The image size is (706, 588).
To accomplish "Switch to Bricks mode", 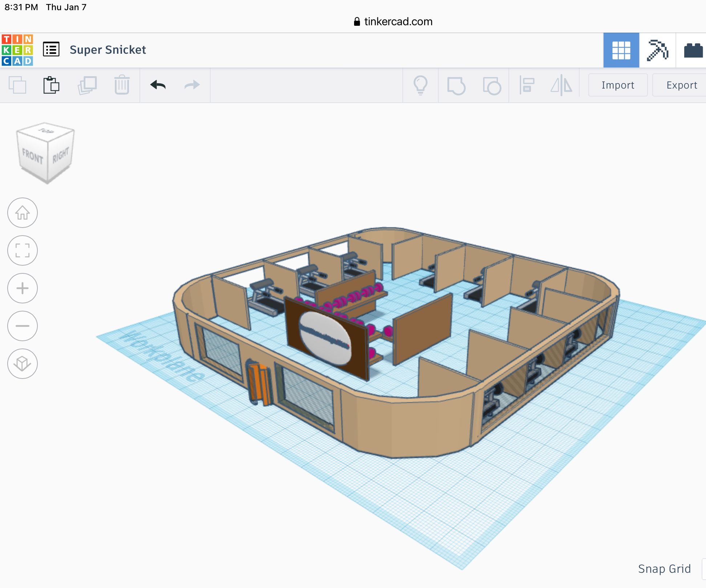I will click(x=693, y=50).
